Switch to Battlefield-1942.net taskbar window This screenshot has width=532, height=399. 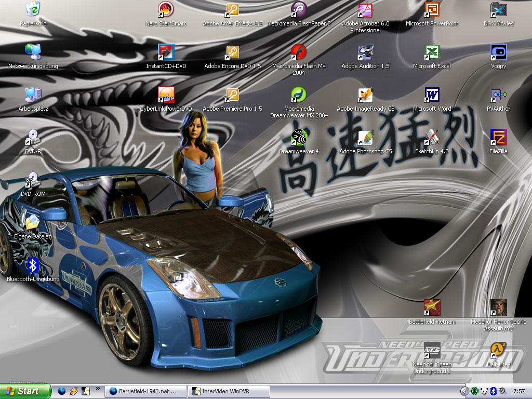click(x=145, y=391)
